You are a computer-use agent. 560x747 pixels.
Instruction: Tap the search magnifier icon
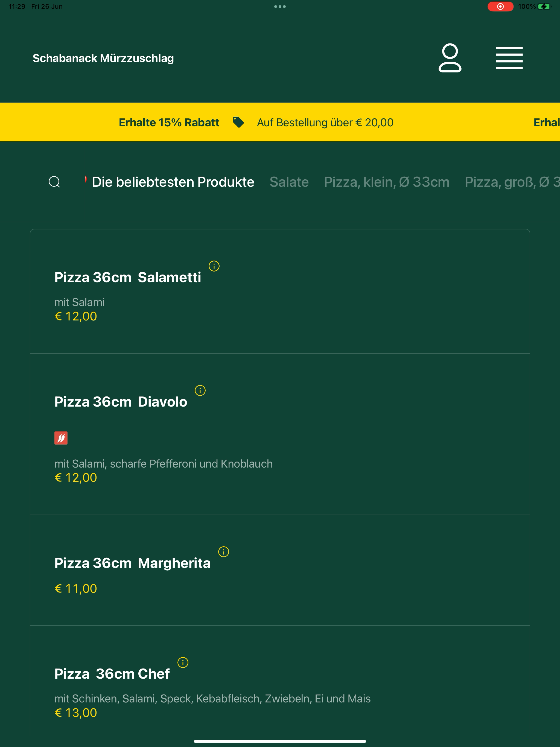54,182
